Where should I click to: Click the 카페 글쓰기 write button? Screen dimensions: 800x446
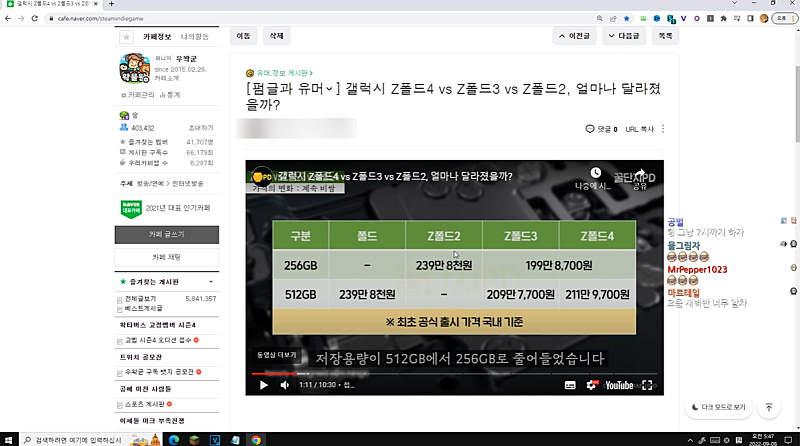pos(167,235)
